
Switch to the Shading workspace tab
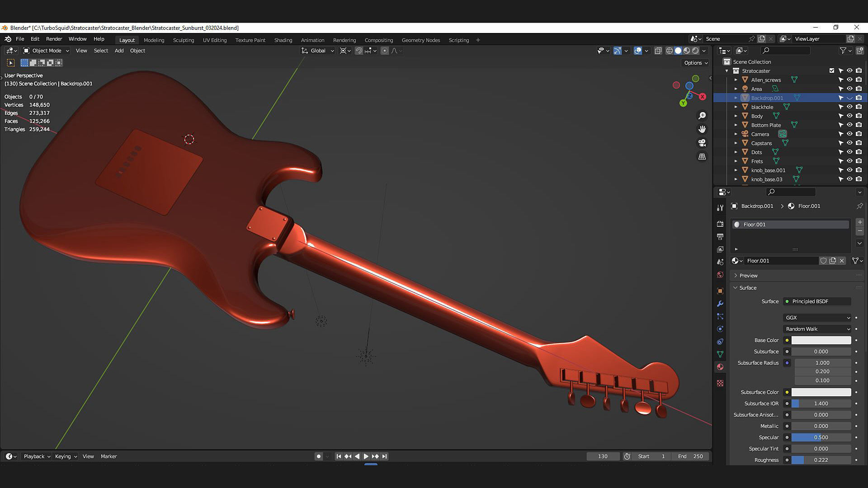[283, 40]
